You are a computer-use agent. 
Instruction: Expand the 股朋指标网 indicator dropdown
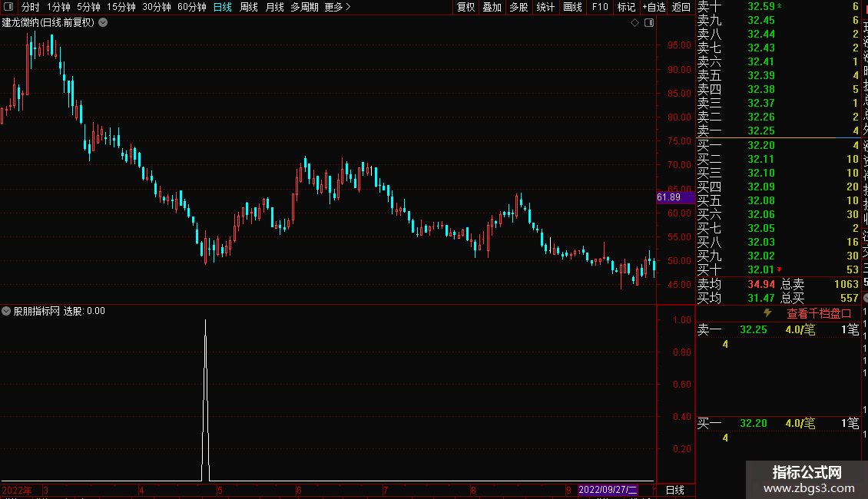6,311
